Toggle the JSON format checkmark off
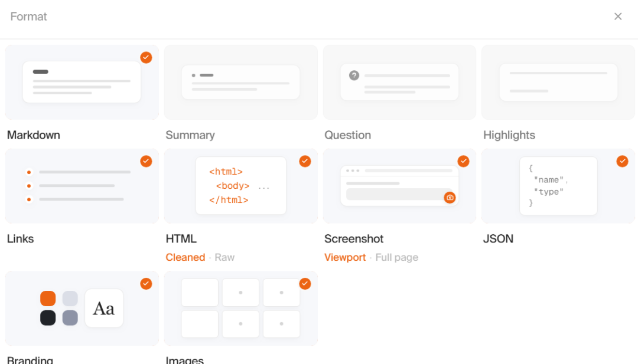This screenshot has height=364, width=638. tap(622, 161)
